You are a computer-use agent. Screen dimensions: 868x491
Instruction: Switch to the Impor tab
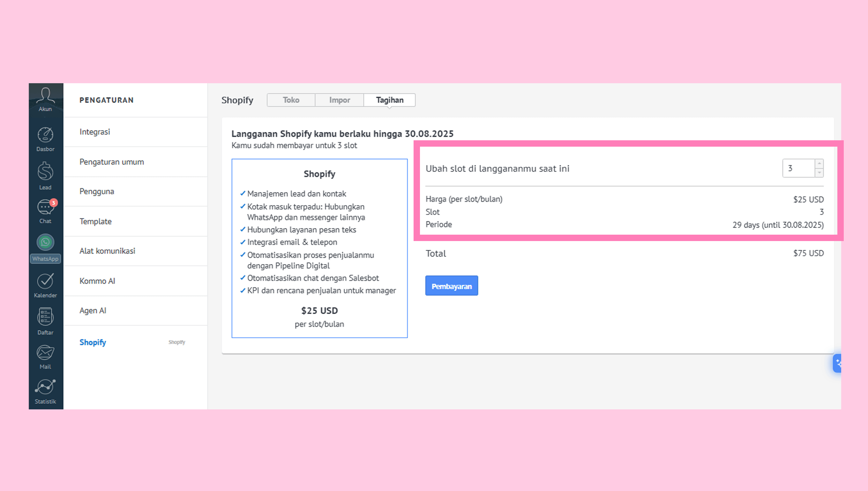point(340,100)
